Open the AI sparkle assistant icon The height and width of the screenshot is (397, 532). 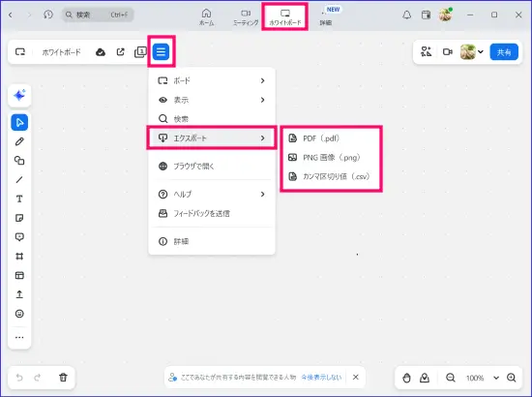(19, 96)
